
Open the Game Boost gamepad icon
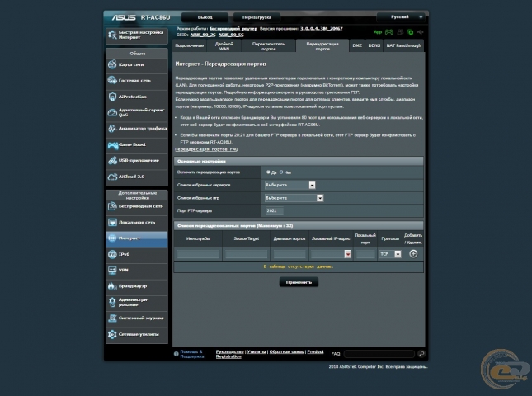click(x=113, y=145)
